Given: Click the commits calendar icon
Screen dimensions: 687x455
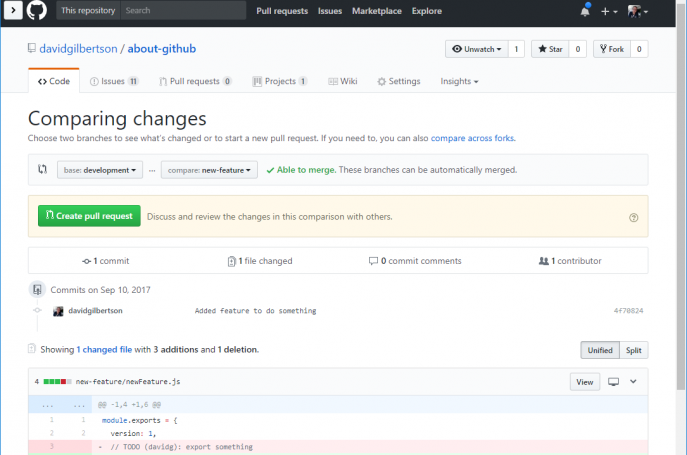Looking at the screenshot, I should click(x=37, y=289).
